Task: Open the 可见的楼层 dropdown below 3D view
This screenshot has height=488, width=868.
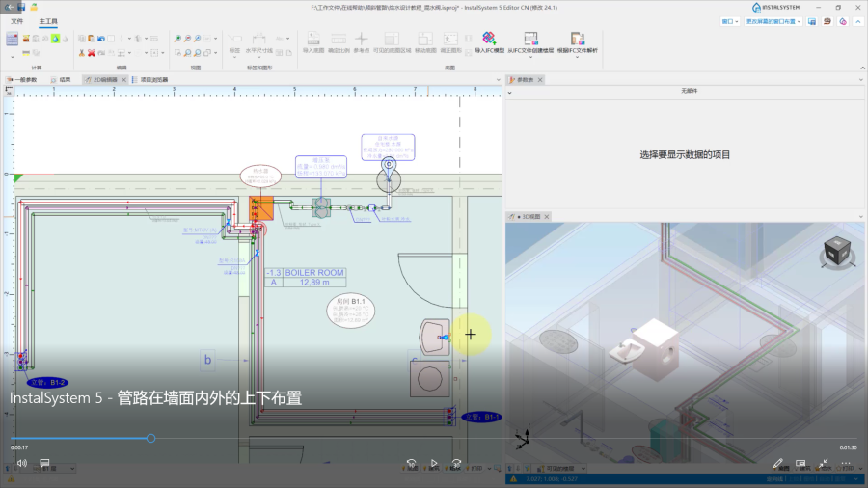Action: [562, 469]
